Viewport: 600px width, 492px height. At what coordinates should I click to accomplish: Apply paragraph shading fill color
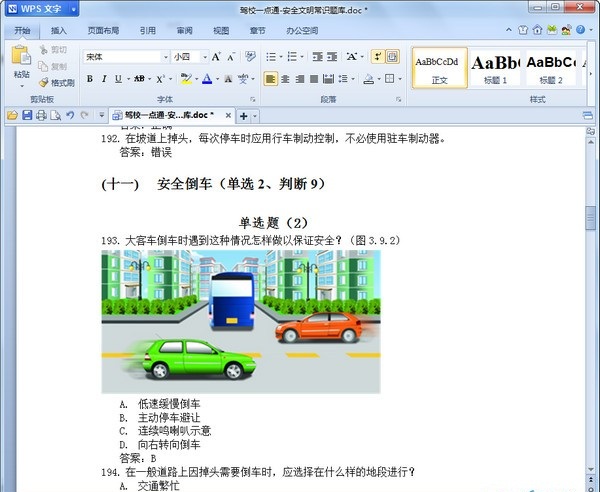click(368, 79)
